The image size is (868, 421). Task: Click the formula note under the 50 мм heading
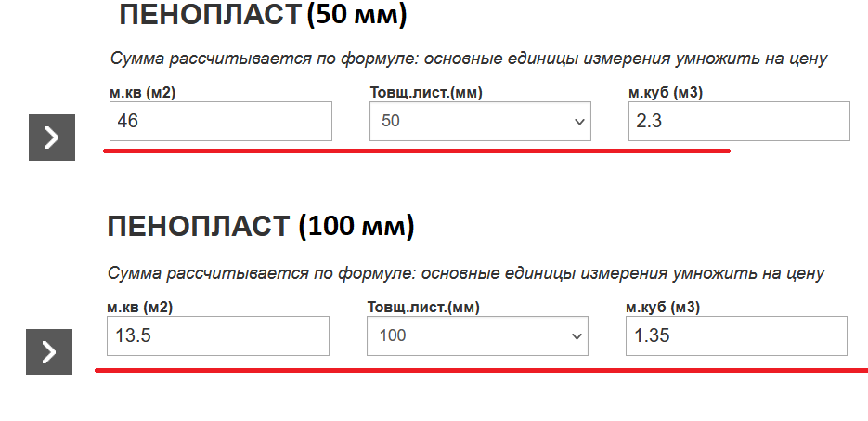[469, 59]
